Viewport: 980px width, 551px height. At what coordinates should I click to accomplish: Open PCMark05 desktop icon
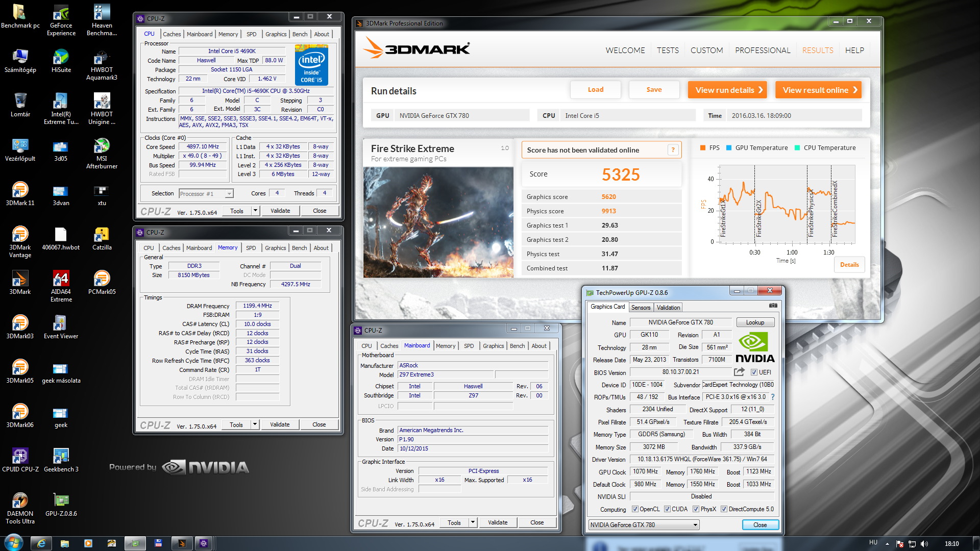point(102,283)
